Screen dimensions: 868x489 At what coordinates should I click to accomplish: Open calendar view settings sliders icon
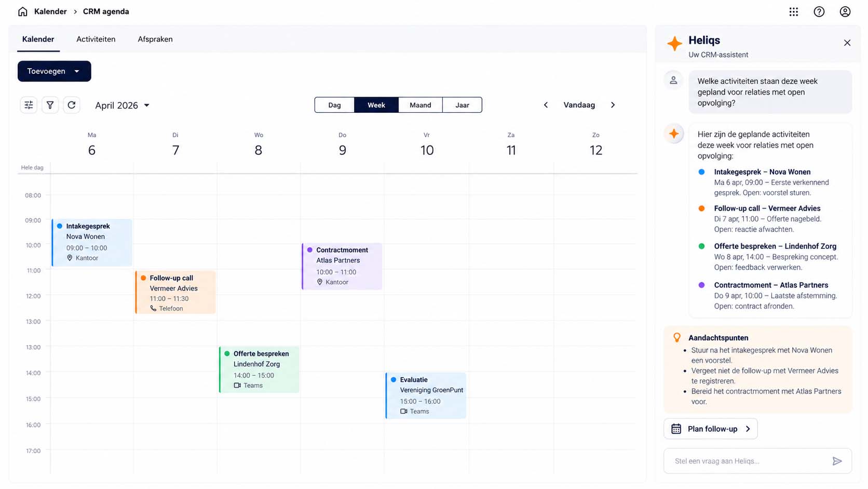(29, 105)
